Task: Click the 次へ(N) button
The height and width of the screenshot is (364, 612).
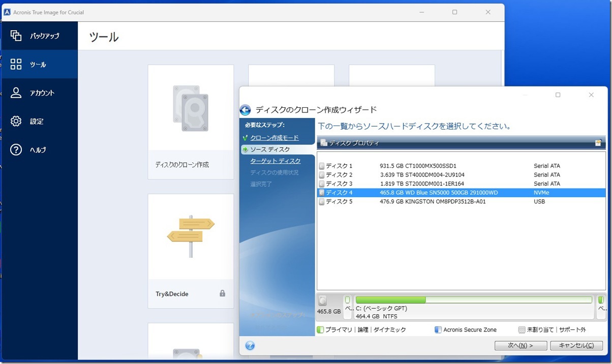Action: coord(520,345)
